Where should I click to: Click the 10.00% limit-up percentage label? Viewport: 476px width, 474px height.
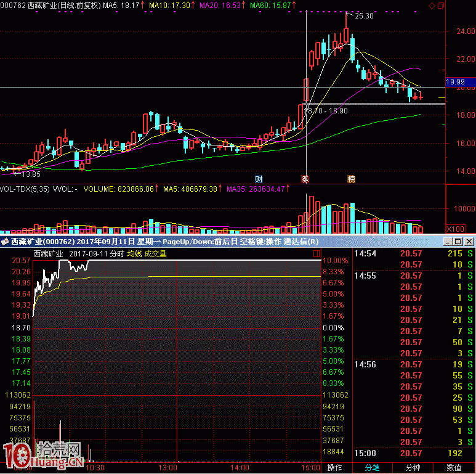pos(335,261)
